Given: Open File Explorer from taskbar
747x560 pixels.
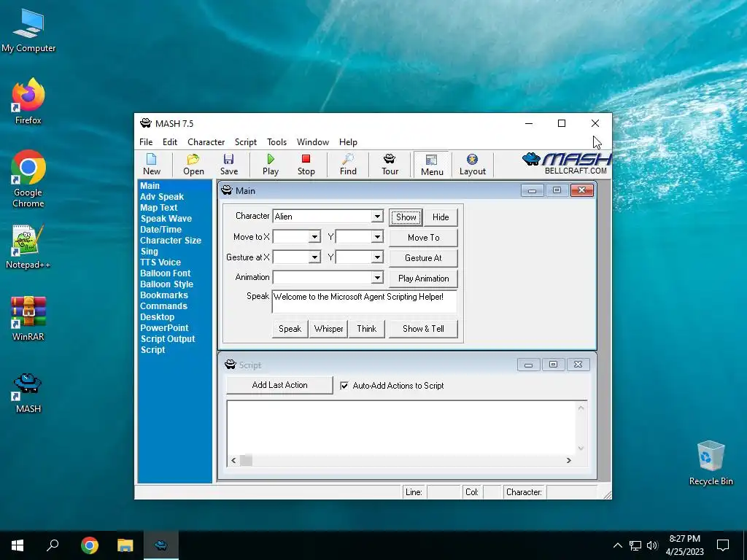Looking at the screenshot, I should coord(125,545).
